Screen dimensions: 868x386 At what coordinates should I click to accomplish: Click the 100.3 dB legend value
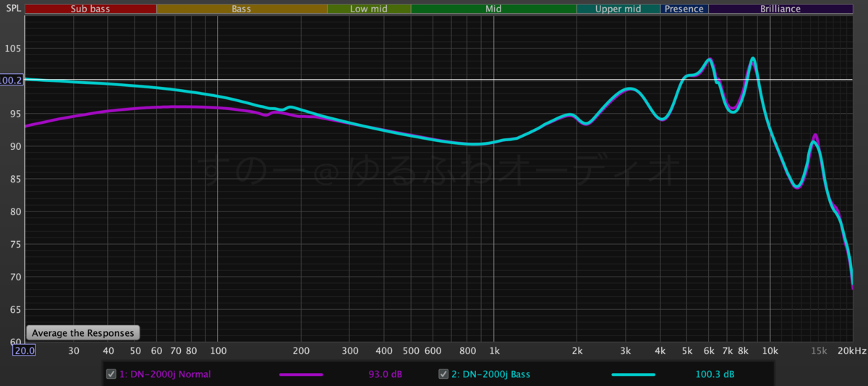(713, 374)
